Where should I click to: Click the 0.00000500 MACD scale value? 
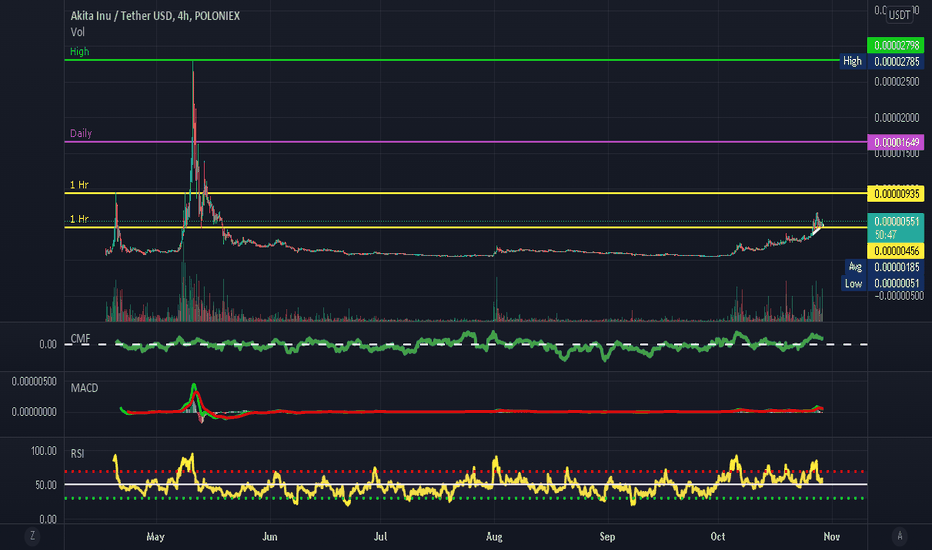coord(34,382)
